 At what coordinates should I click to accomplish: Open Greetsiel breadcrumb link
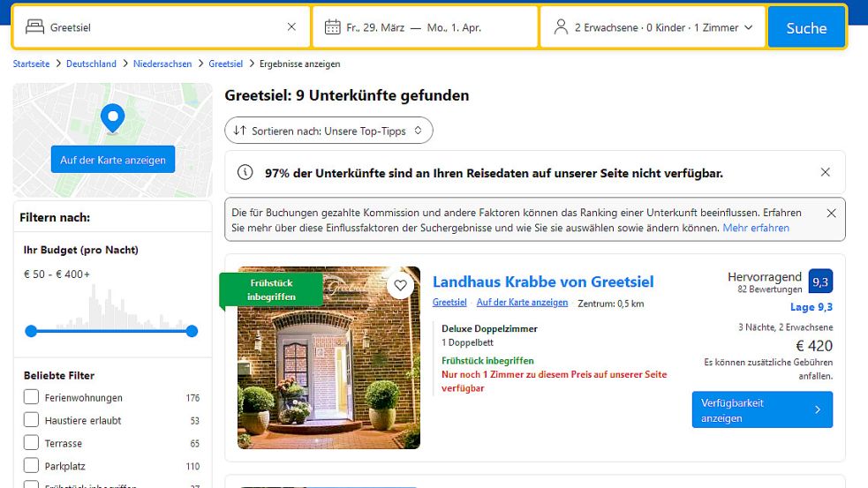coord(225,64)
